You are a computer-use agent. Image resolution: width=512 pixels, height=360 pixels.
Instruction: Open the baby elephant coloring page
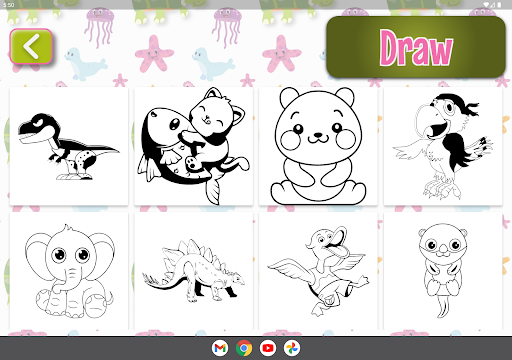(x=69, y=271)
